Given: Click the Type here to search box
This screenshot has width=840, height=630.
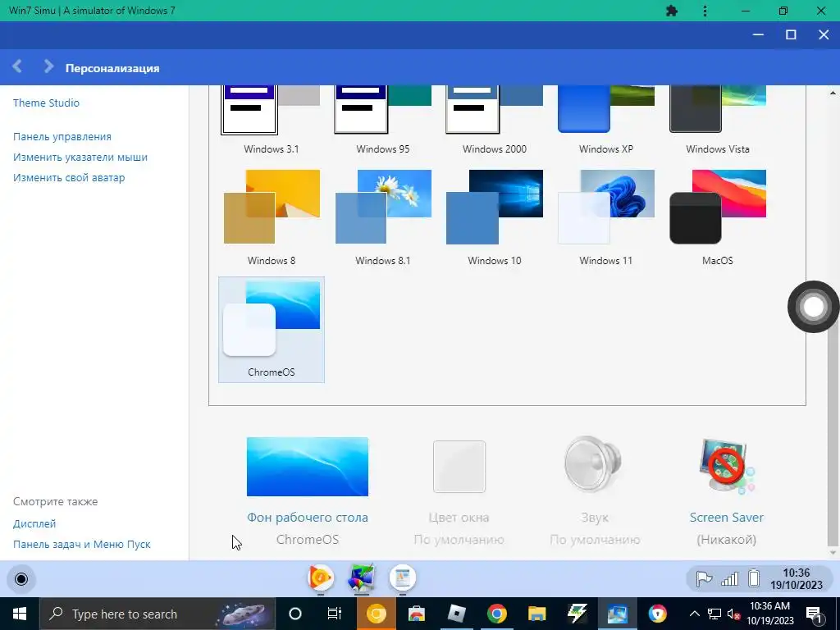Looking at the screenshot, I should 157,614.
